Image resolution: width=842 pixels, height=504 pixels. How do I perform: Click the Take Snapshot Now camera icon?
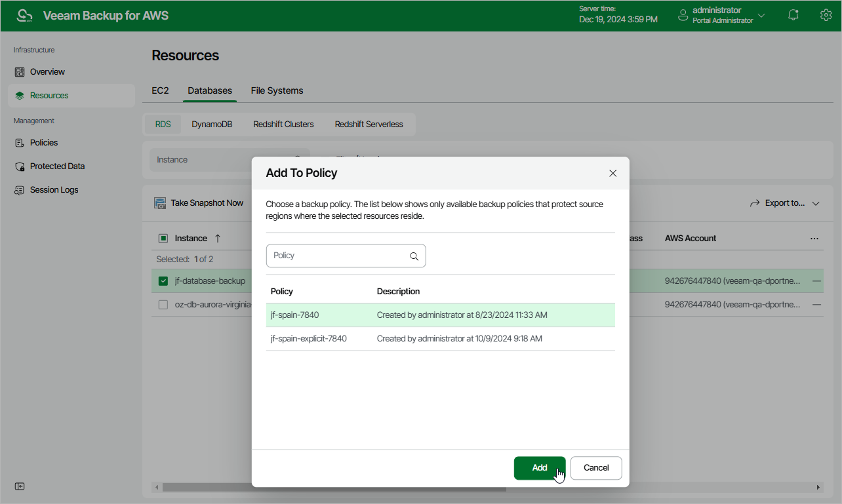[160, 203]
